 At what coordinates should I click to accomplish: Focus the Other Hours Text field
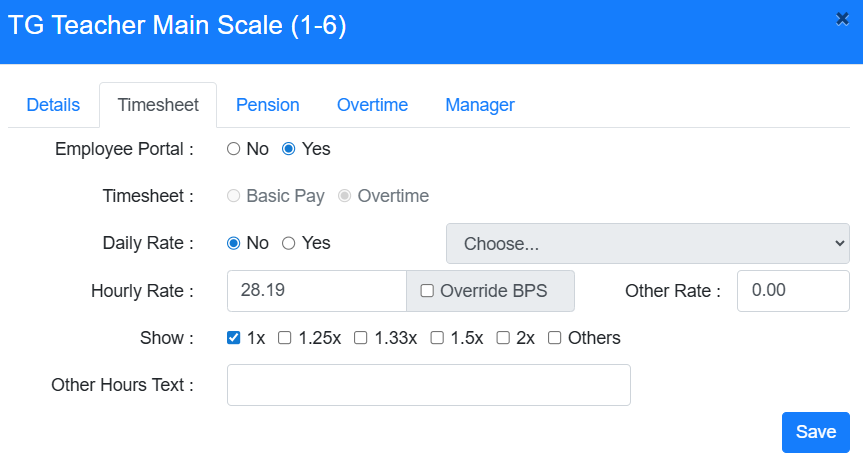(428, 385)
